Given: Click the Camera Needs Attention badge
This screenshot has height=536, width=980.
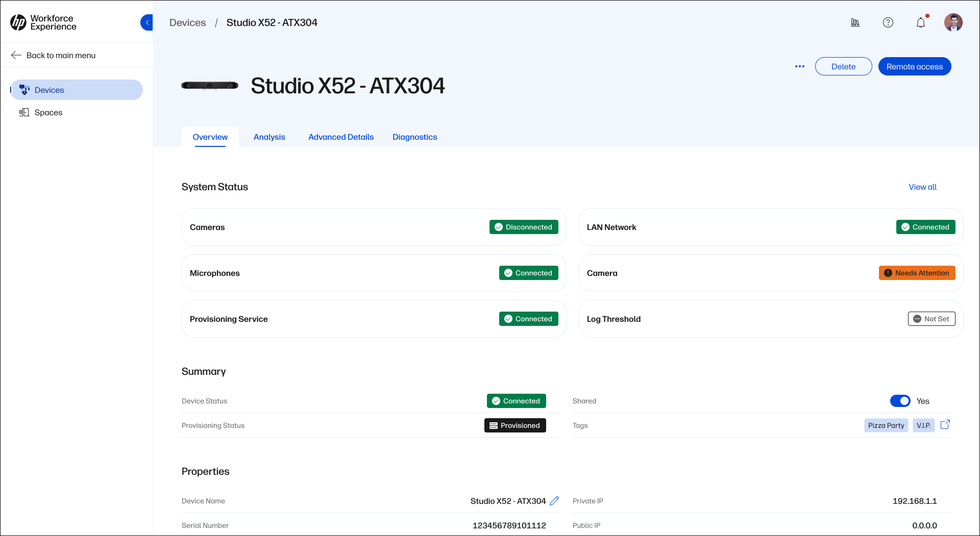Looking at the screenshot, I should [x=917, y=273].
